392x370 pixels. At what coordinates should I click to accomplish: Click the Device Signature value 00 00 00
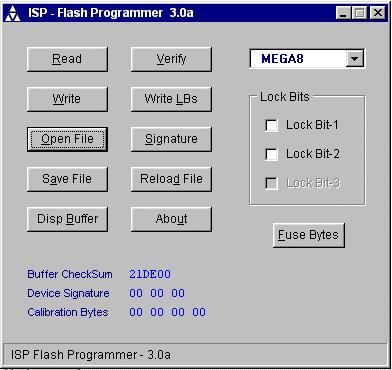point(157,293)
